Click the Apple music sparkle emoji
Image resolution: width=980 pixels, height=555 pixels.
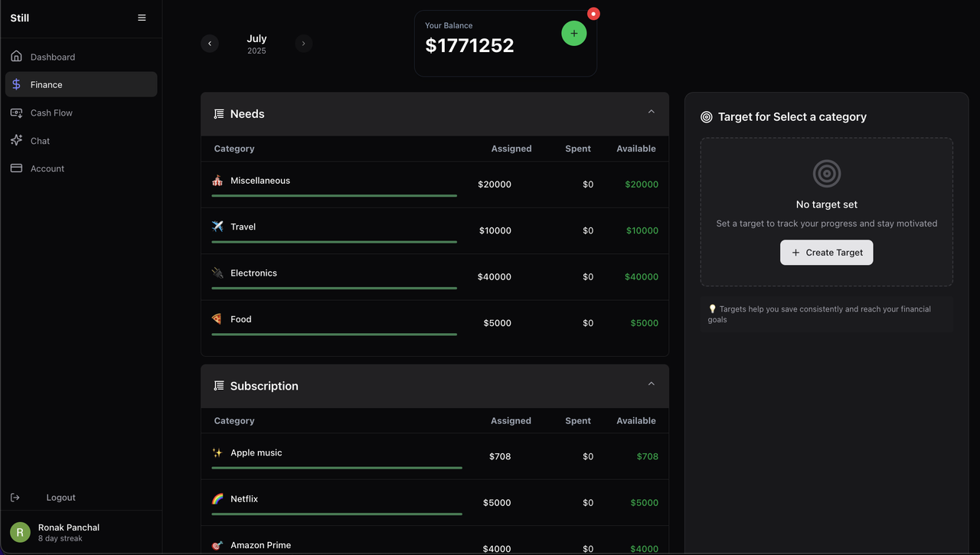pos(217,452)
